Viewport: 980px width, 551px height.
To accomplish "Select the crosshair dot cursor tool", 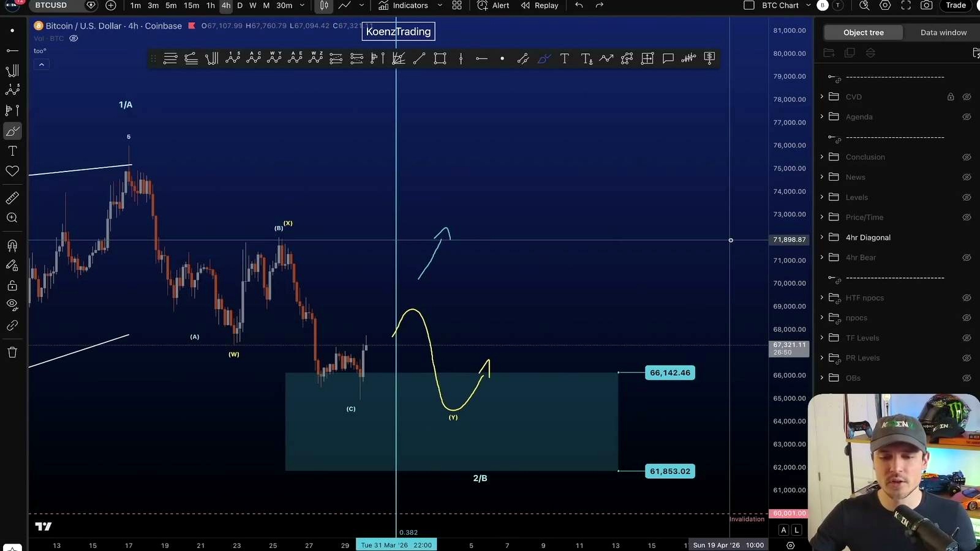I will (12, 31).
